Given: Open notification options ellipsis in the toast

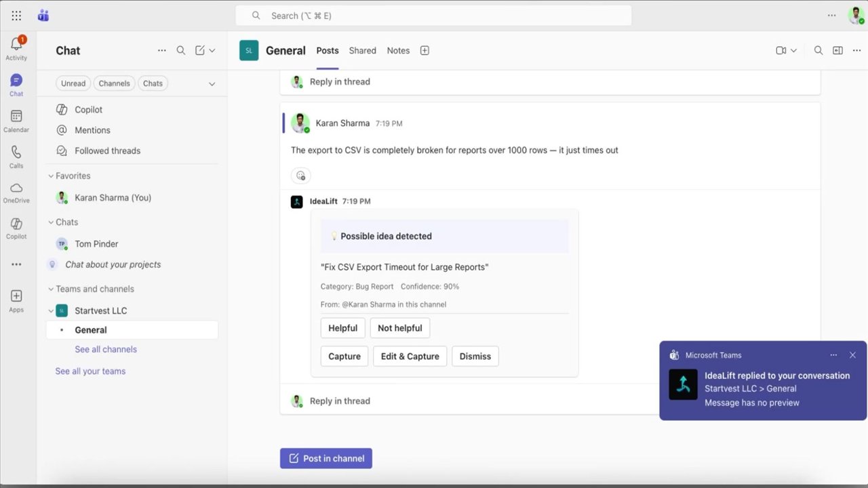Looking at the screenshot, I should click(833, 355).
